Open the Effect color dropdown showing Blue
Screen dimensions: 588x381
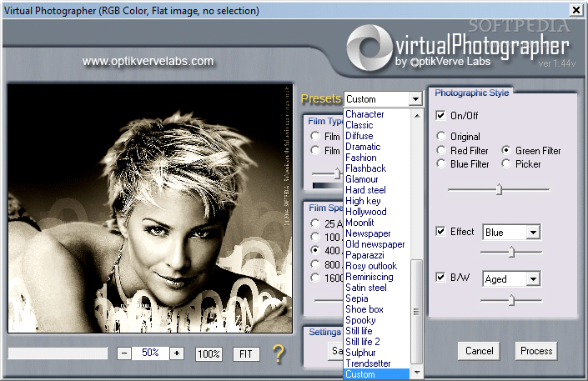pyautogui.click(x=533, y=232)
